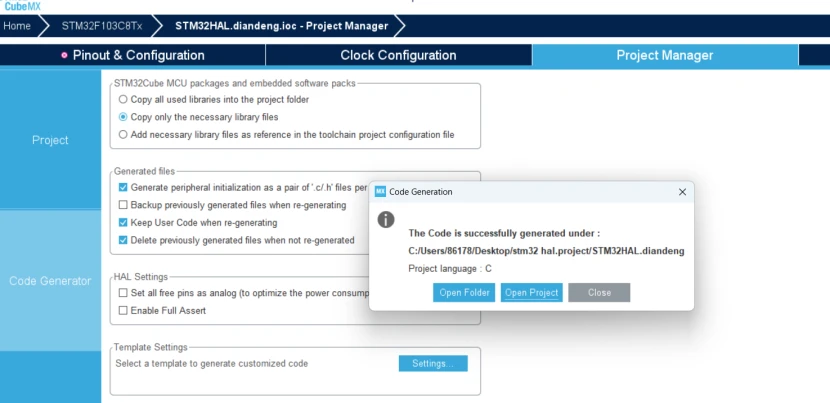The width and height of the screenshot is (830, 403).
Task: Click 'Project language : C' text
Action: pos(450,268)
